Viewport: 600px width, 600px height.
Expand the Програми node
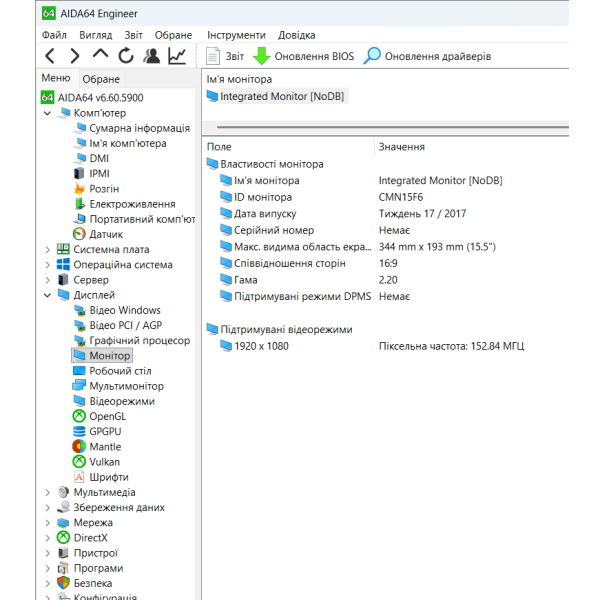coord(47,568)
